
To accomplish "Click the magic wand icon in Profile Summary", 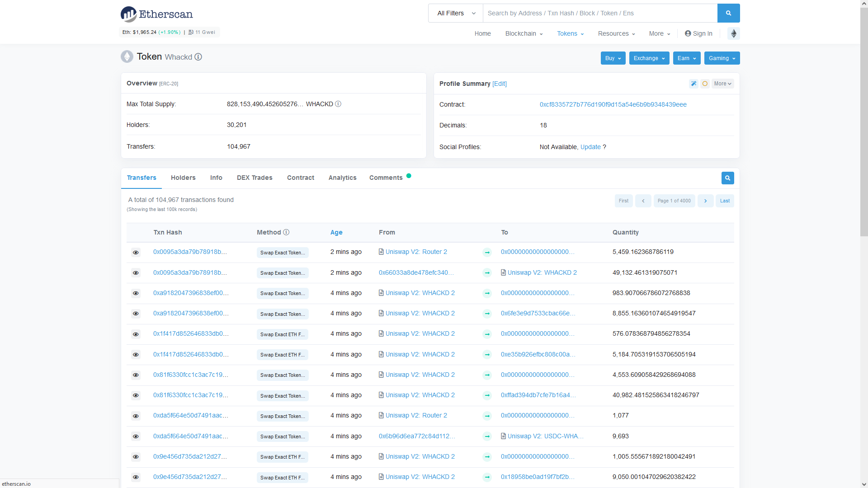I will click(693, 84).
